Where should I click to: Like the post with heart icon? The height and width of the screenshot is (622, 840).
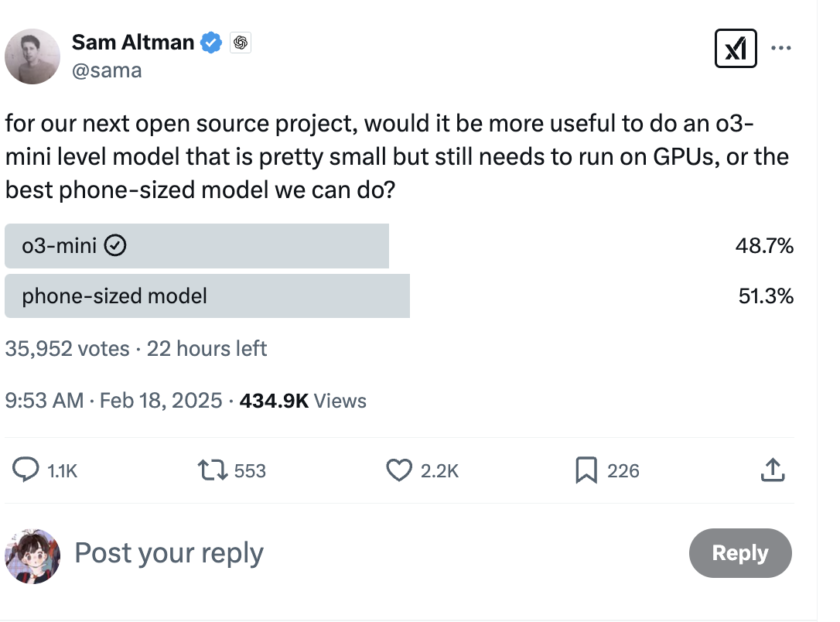(398, 470)
